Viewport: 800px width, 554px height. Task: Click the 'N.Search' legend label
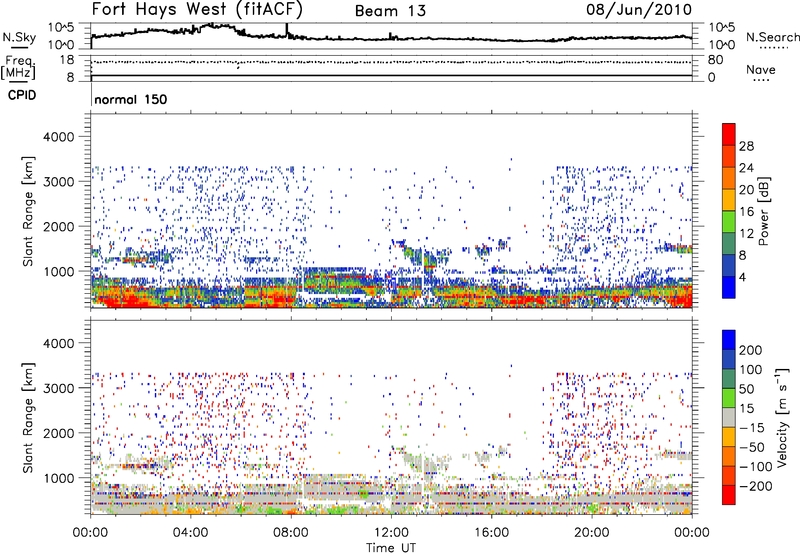pyautogui.click(x=773, y=37)
